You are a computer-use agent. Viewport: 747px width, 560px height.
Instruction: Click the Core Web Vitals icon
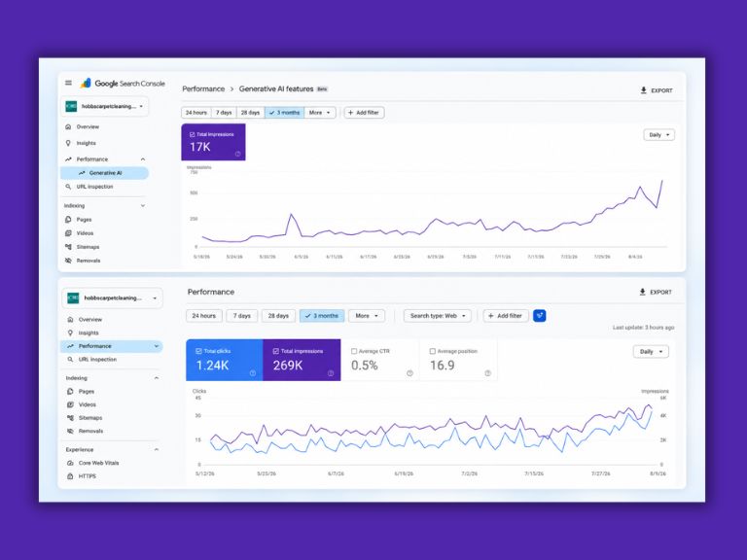click(70, 463)
